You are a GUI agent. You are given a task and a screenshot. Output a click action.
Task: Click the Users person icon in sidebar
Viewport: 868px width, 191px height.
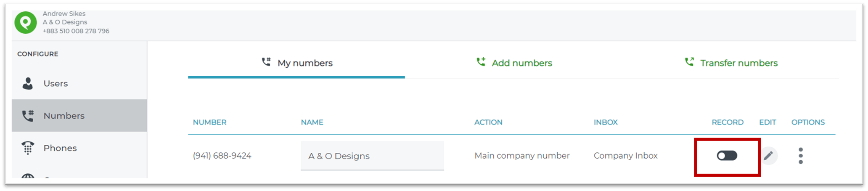(x=28, y=83)
